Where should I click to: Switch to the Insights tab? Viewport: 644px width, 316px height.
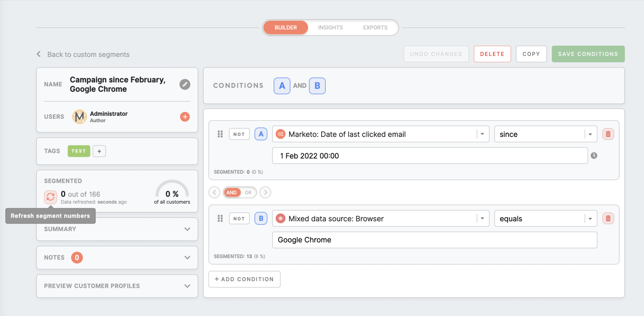click(x=330, y=28)
